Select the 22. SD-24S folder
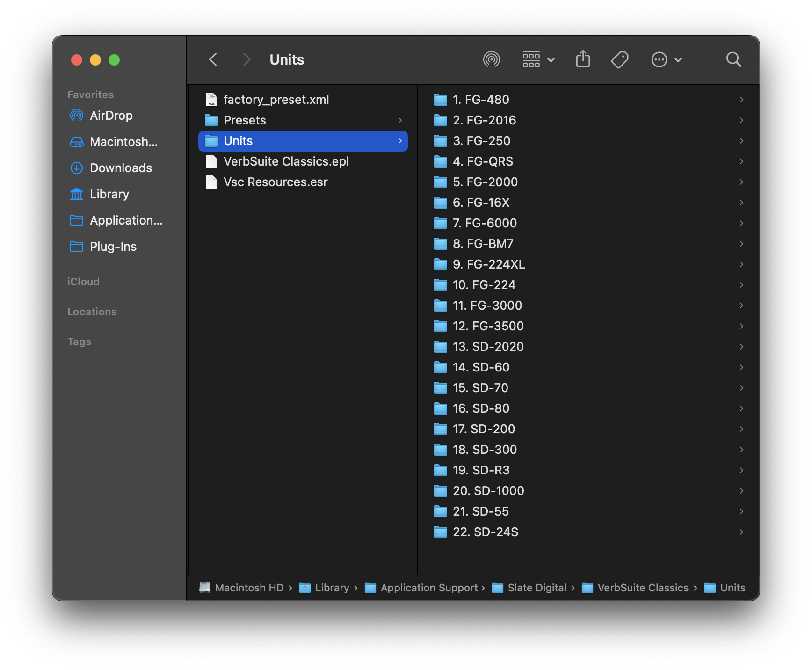Image resolution: width=812 pixels, height=670 pixels. click(589, 532)
